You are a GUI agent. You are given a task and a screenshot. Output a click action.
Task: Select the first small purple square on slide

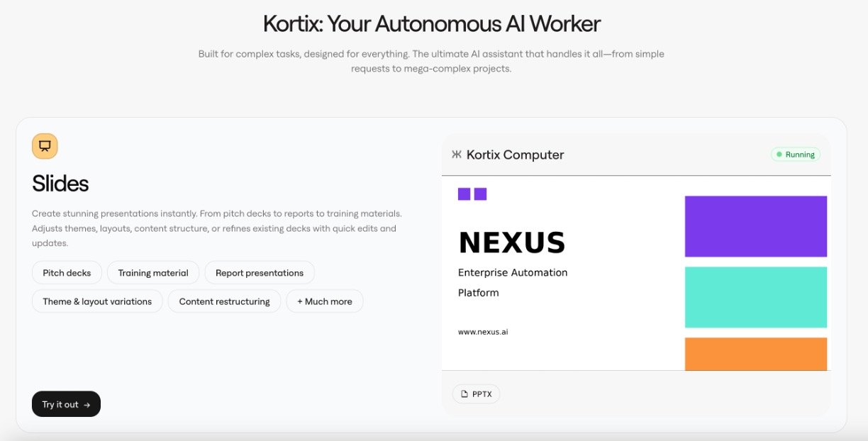pyautogui.click(x=464, y=194)
